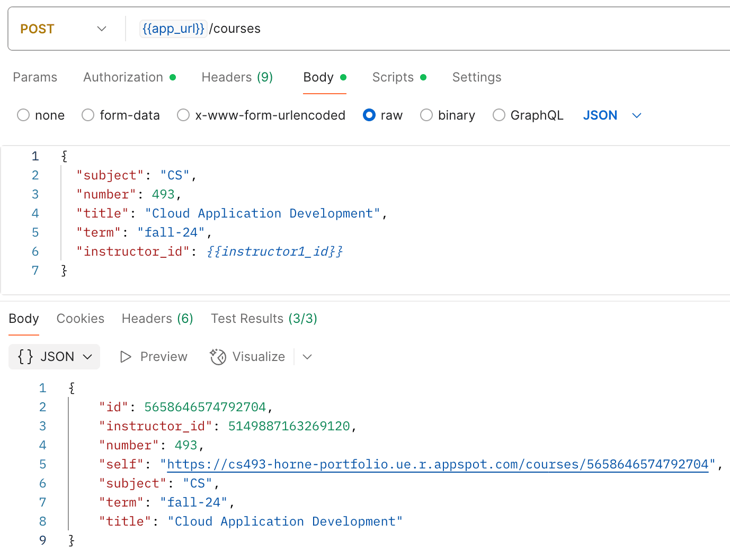Switch to the Params tab

(35, 77)
